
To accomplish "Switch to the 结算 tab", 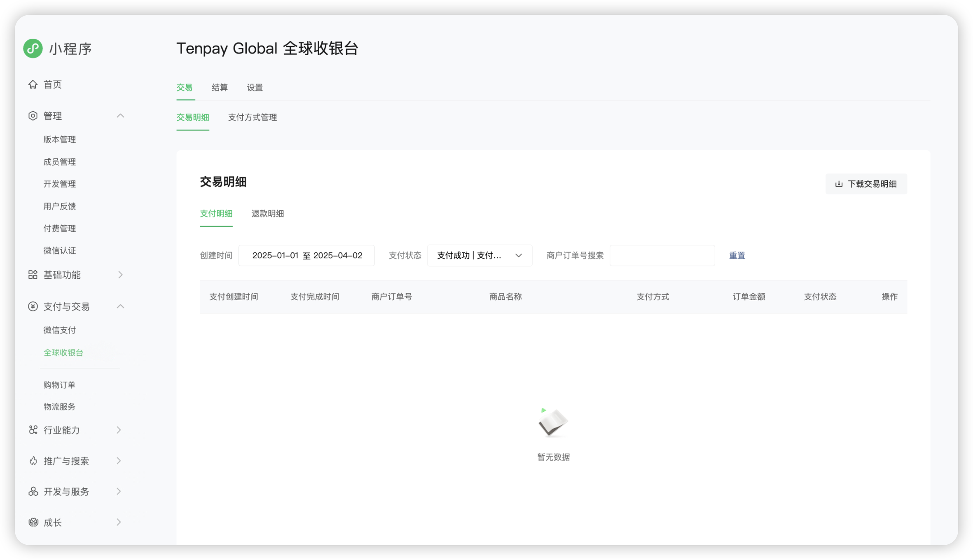I will pos(220,87).
